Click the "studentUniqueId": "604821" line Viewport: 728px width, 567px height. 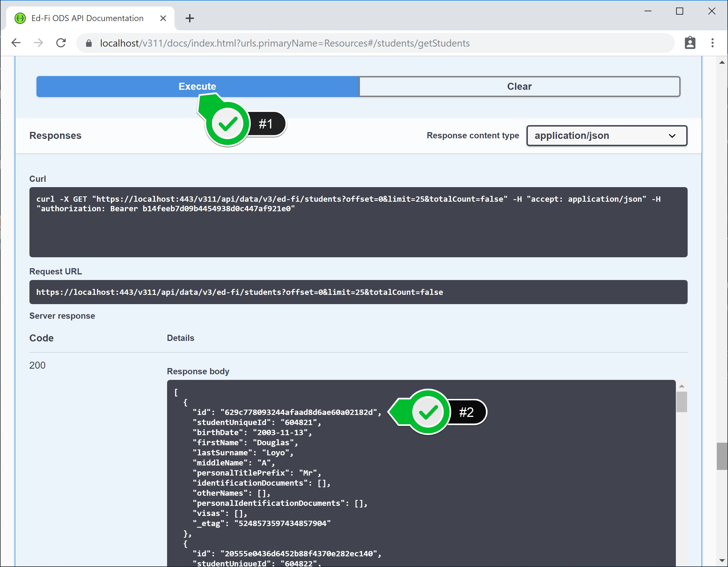tap(257, 423)
